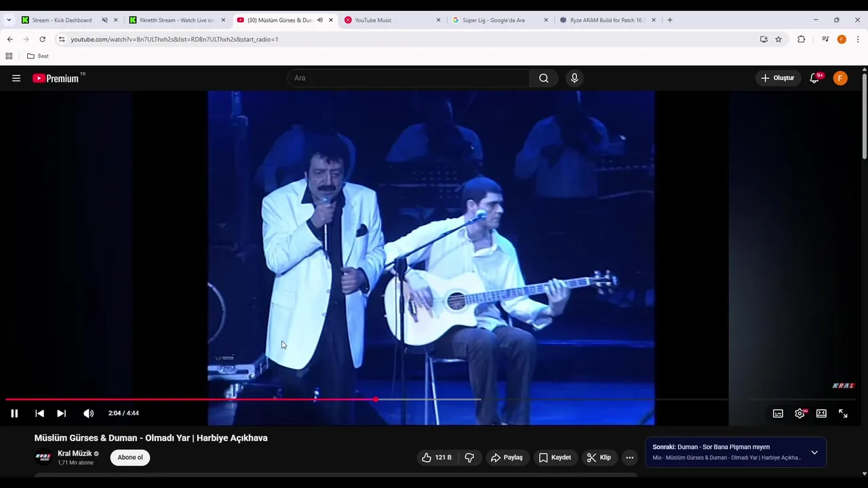Open Kral Müzik channel avatar
Image resolution: width=868 pixels, height=488 pixels.
(43, 457)
